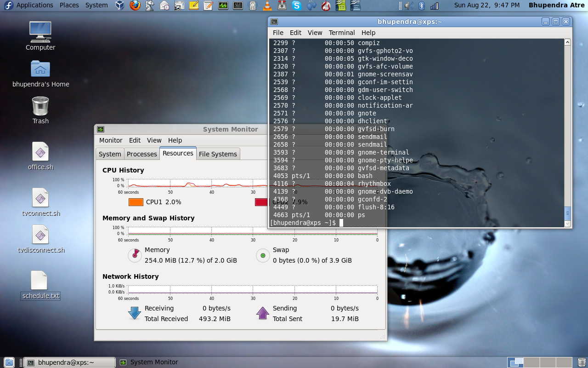Click the volume speaker tray icon
588x368 pixels.
coord(409,6)
